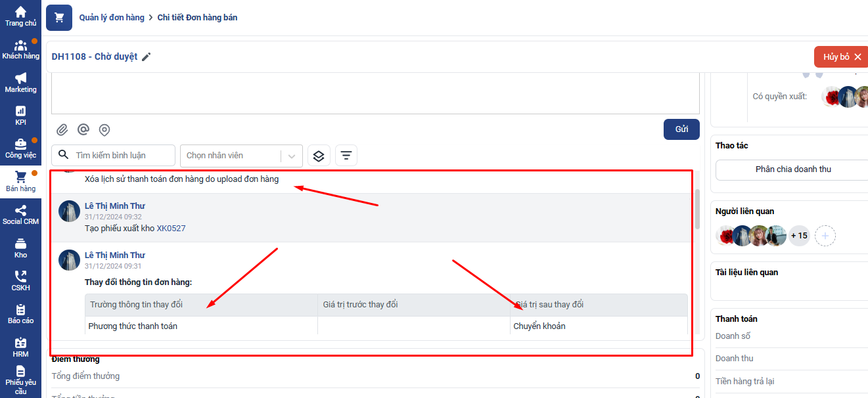The width and height of the screenshot is (868, 398).
Task: Add related person with plus circle
Action: 826,236
